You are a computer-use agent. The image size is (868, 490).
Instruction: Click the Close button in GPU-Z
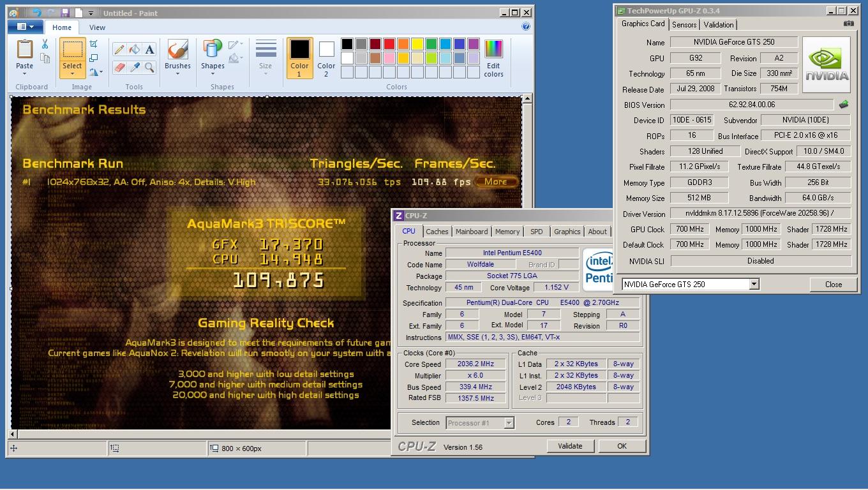833,285
